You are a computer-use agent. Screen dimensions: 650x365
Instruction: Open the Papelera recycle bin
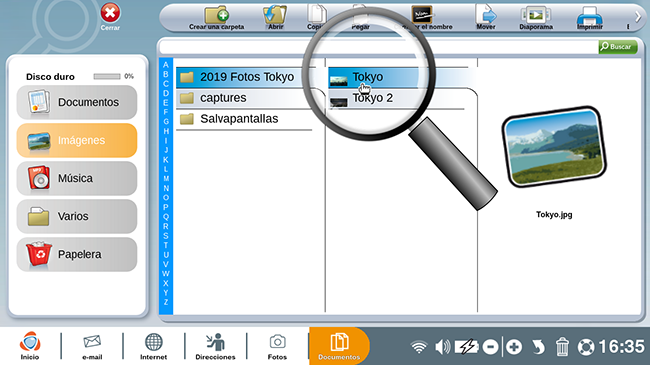click(77, 254)
